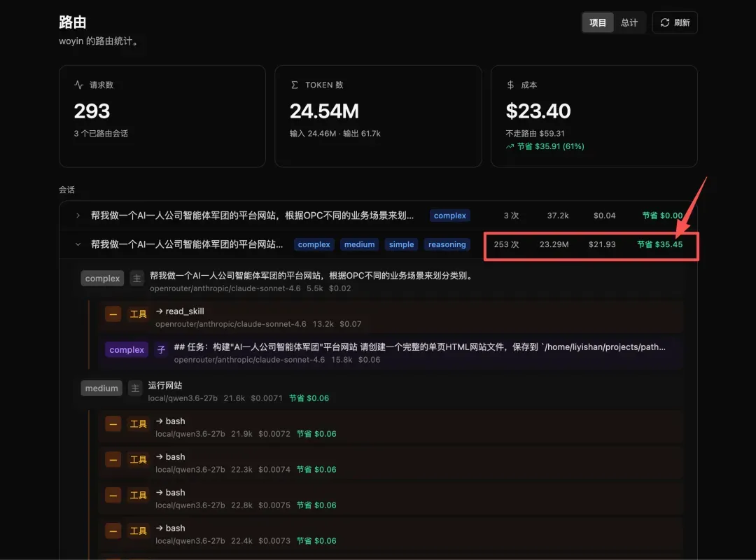
Task: Click the complex tag on the 253 次 row
Action: coord(314,244)
